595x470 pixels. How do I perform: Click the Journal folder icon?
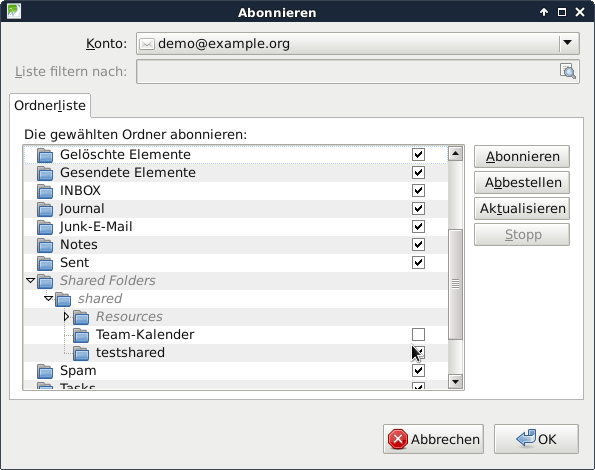pos(45,209)
